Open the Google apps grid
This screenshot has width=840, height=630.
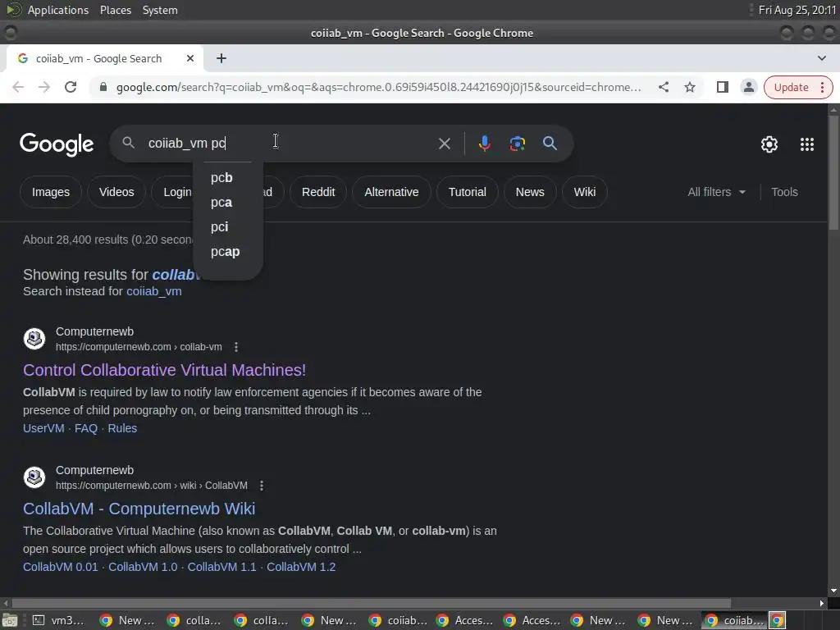pos(807,144)
